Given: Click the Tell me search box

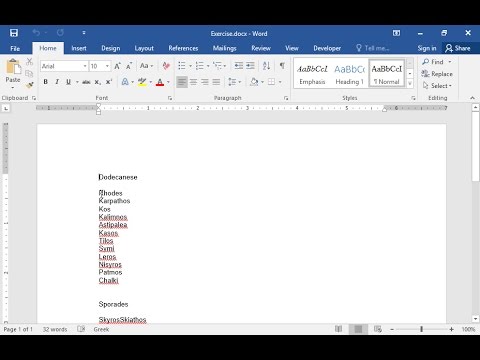Looking at the screenshot, I should coord(373,48).
